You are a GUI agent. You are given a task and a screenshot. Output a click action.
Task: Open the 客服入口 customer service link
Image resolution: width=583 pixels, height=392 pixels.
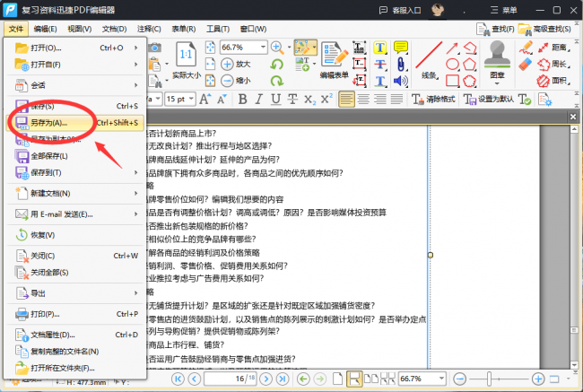[x=400, y=10]
